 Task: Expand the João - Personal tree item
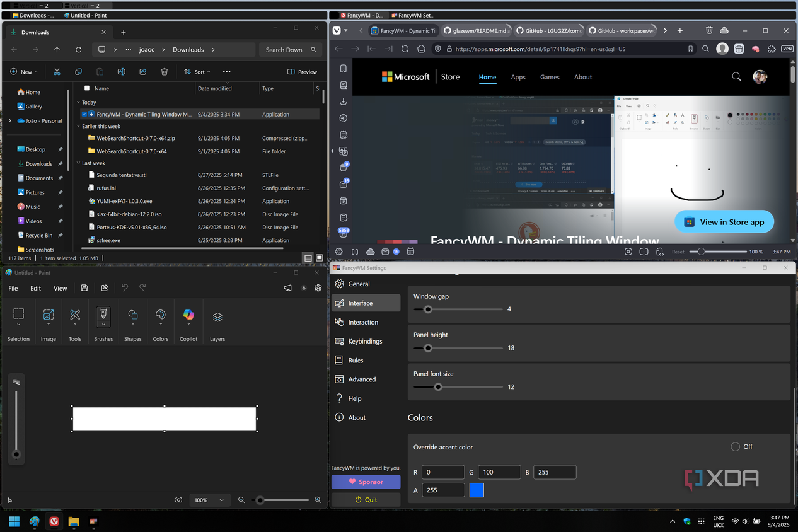pos(9,121)
